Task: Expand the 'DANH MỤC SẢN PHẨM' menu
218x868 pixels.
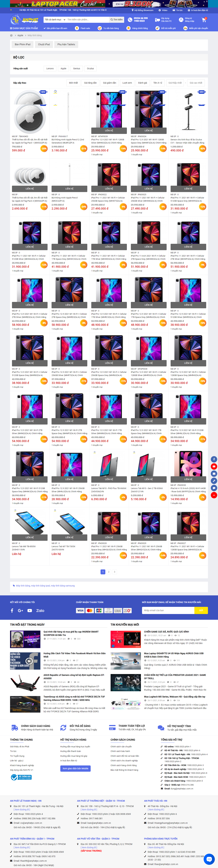Action: coord(24,28)
